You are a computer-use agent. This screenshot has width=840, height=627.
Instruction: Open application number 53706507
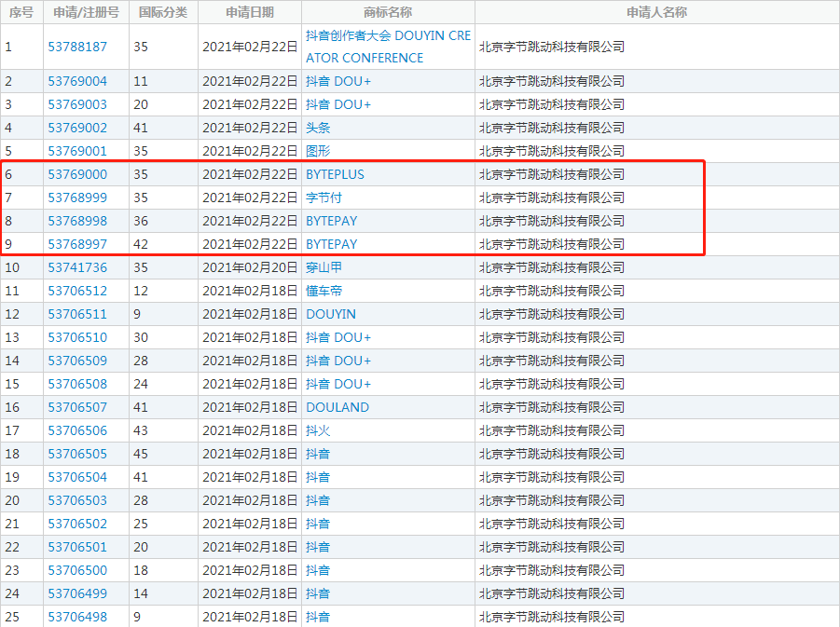77,407
